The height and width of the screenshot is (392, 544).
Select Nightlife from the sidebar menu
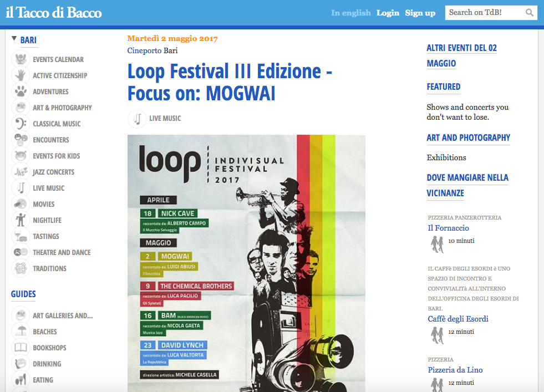click(x=47, y=220)
